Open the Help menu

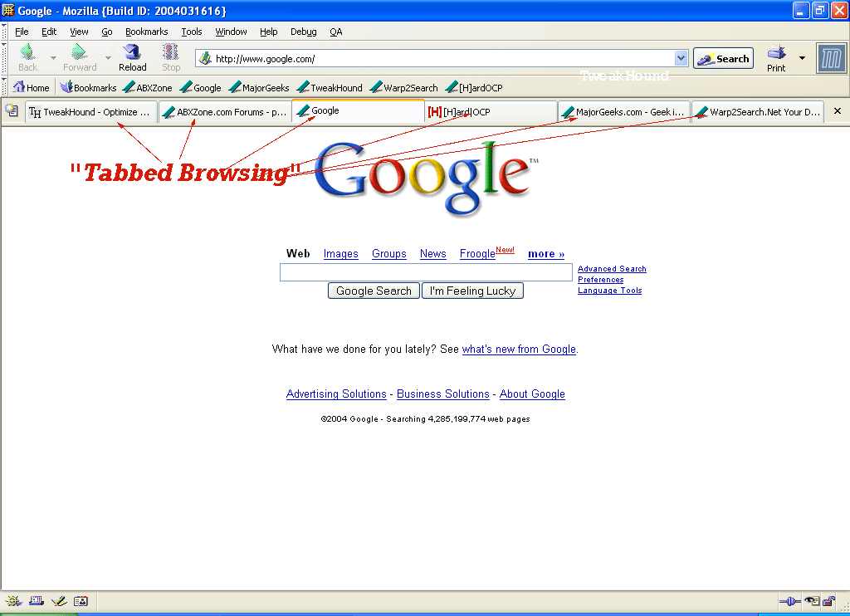point(268,32)
